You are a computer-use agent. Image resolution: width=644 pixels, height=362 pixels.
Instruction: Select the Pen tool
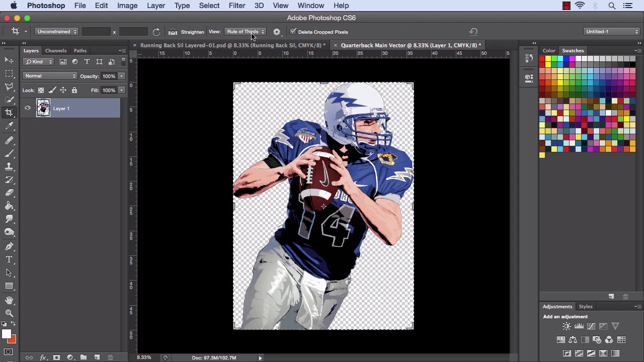(x=9, y=246)
